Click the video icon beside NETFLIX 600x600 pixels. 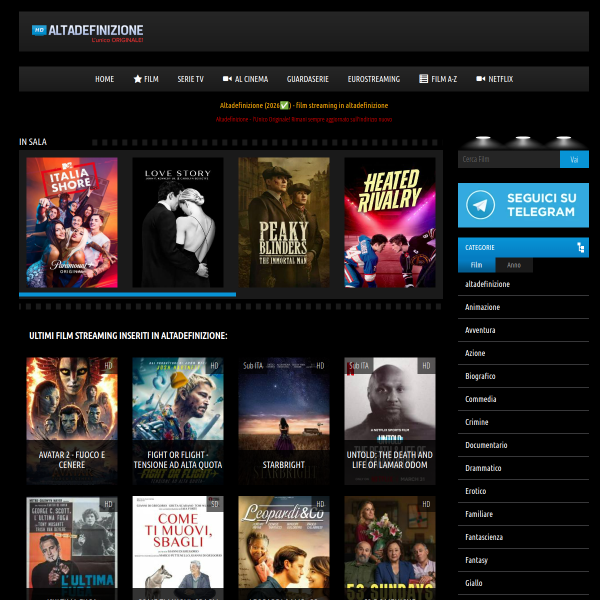[x=480, y=79]
